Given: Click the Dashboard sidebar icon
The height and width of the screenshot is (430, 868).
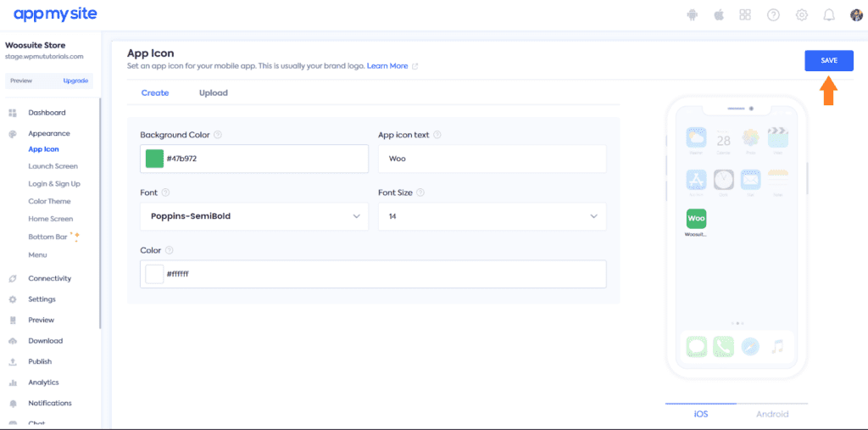Looking at the screenshot, I should tap(13, 113).
